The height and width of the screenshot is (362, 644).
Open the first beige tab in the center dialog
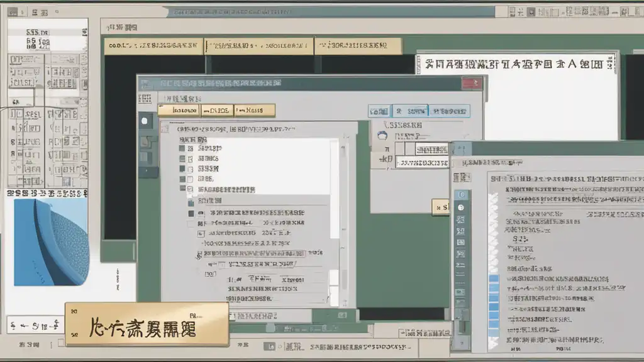(x=179, y=111)
